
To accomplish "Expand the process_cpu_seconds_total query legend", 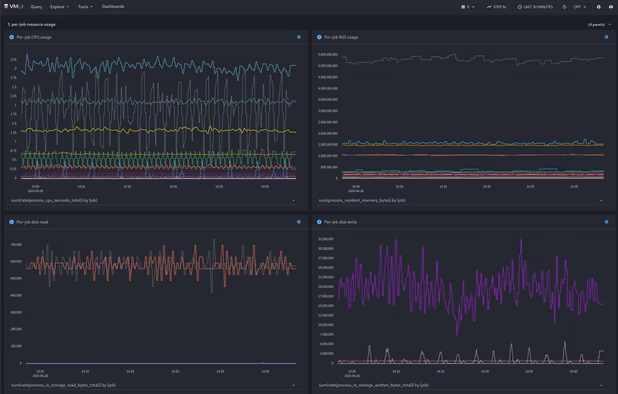I will point(293,201).
